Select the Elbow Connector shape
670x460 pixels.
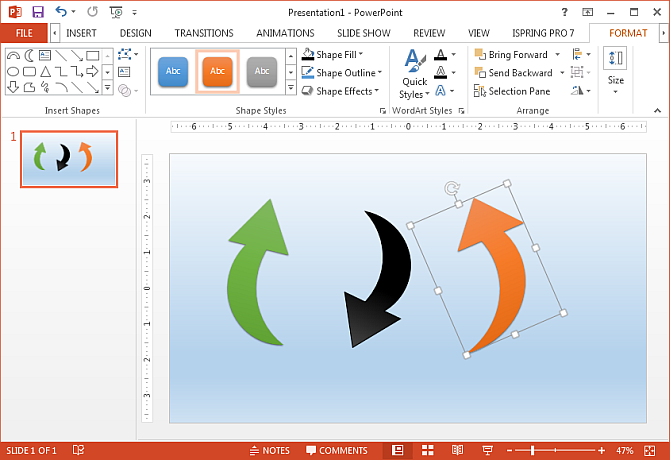coord(61,71)
